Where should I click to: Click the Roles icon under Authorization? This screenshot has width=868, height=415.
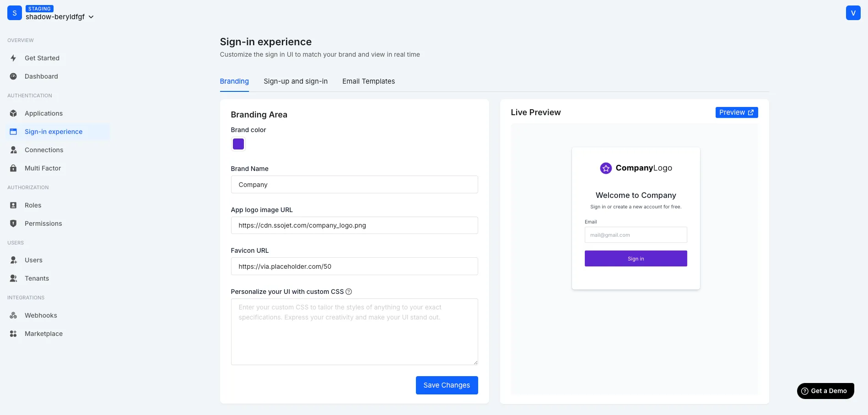click(x=13, y=205)
